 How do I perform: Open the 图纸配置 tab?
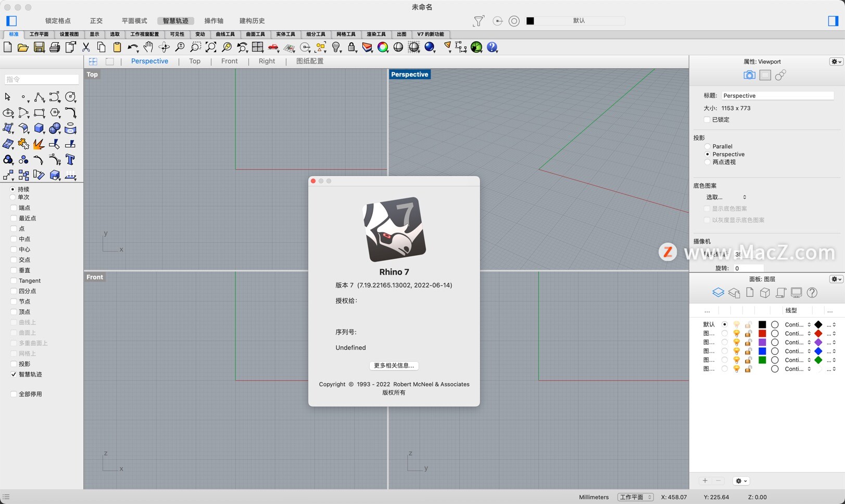[x=310, y=61]
